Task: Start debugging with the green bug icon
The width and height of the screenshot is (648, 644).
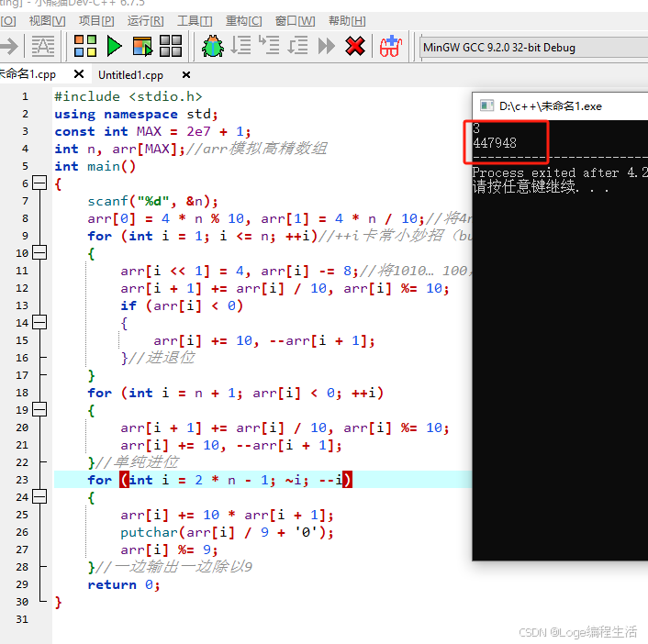Action: tap(212, 46)
